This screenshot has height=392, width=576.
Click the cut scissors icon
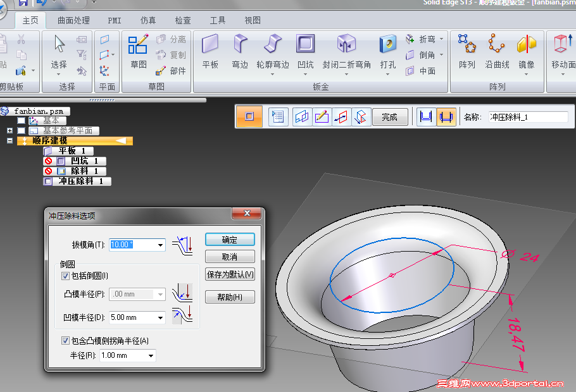pos(22,39)
